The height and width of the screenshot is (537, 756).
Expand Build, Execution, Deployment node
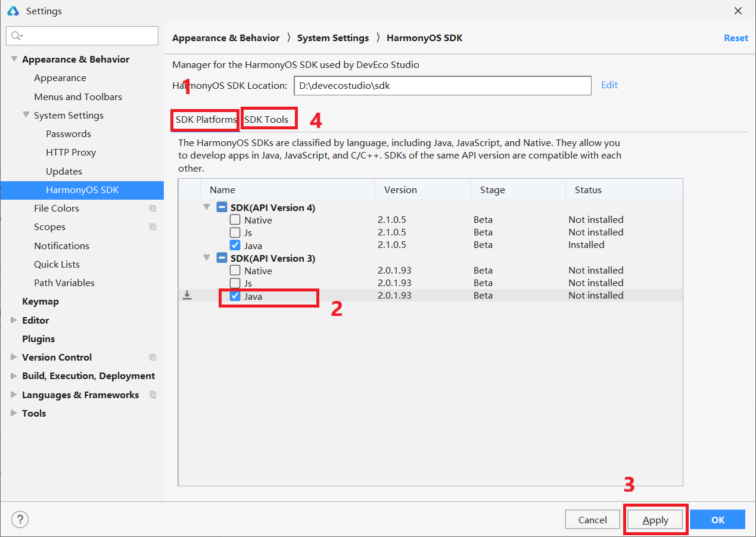pyautogui.click(x=14, y=375)
